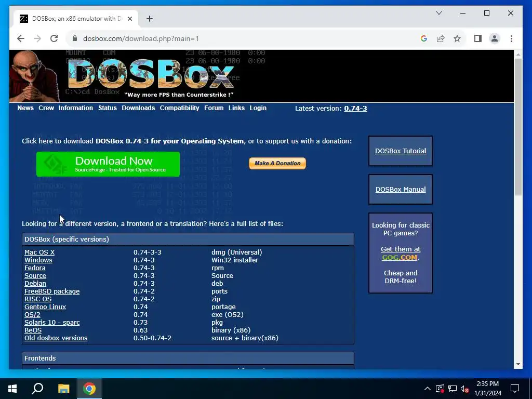Click the forward navigation arrow

point(37,38)
